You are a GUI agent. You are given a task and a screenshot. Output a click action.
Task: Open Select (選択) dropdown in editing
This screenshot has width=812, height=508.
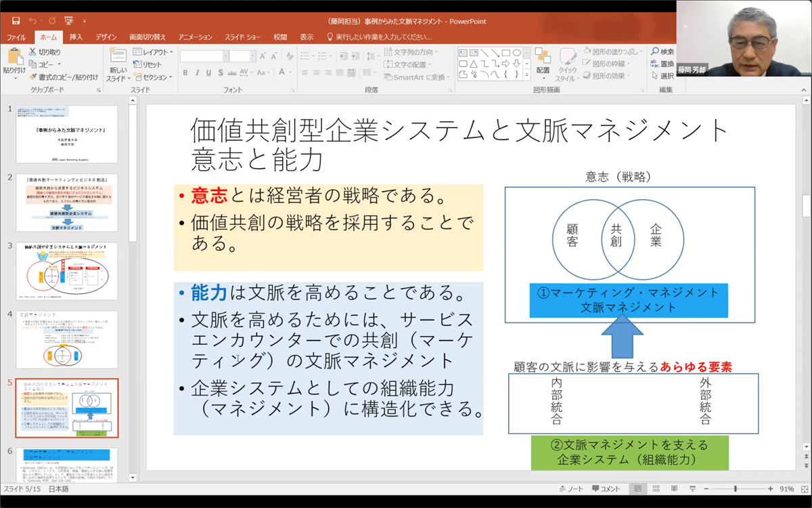pos(662,76)
